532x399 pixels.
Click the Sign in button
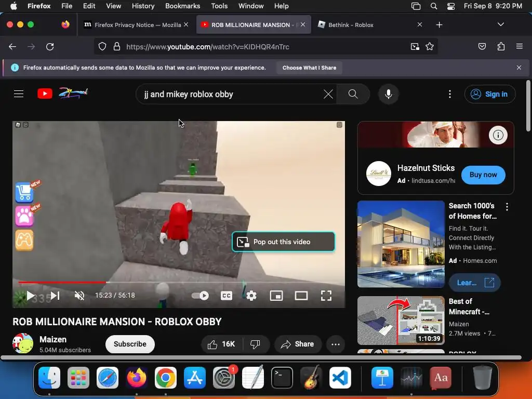click(x=489, y=94)
